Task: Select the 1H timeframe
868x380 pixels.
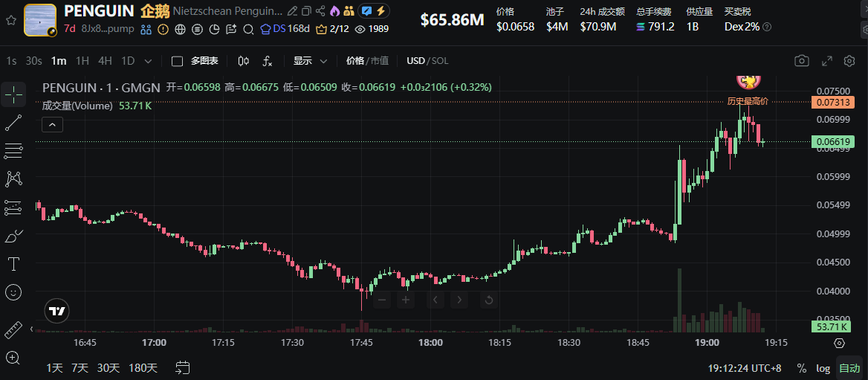Action: [x=82, y=61]
